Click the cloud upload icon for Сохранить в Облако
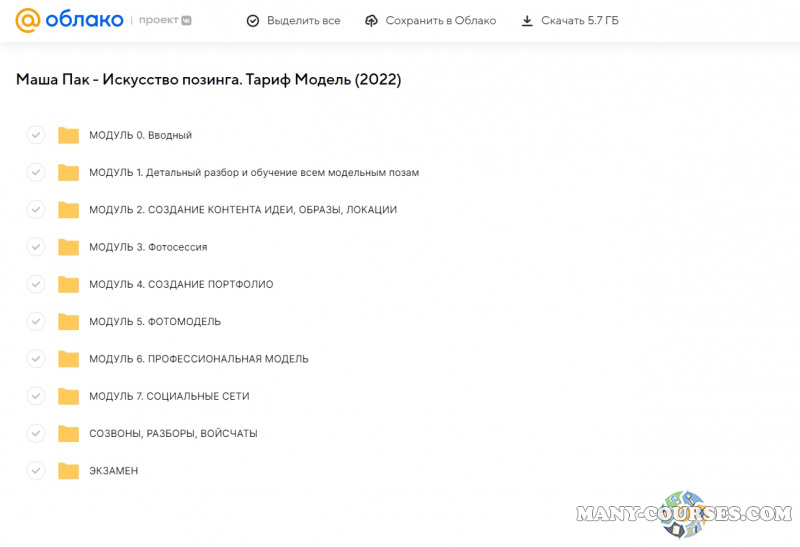The height and width of the screenshot is (547, 800). click(372, 21)
